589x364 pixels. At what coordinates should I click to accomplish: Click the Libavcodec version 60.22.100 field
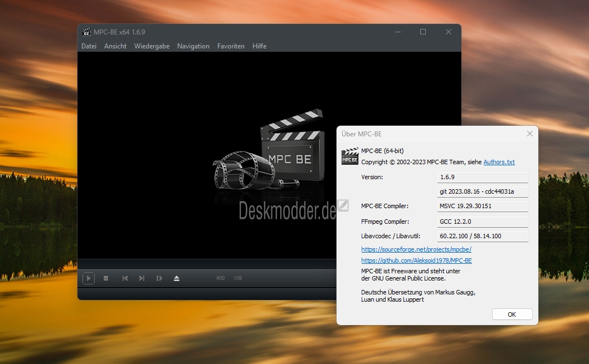coord(483,236)
